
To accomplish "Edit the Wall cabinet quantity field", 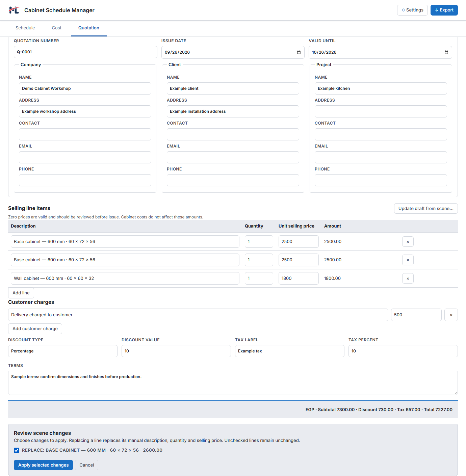I will (x=259, y=279).
